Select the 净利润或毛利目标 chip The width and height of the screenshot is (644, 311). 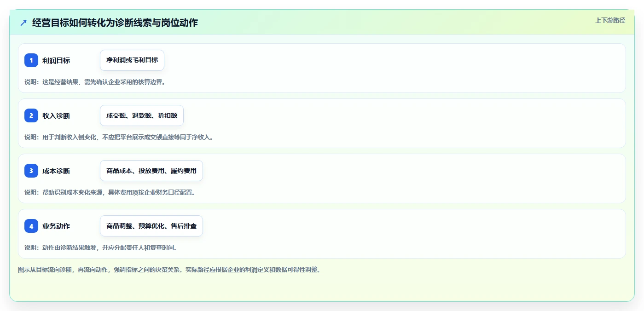[x=132, y=60]
